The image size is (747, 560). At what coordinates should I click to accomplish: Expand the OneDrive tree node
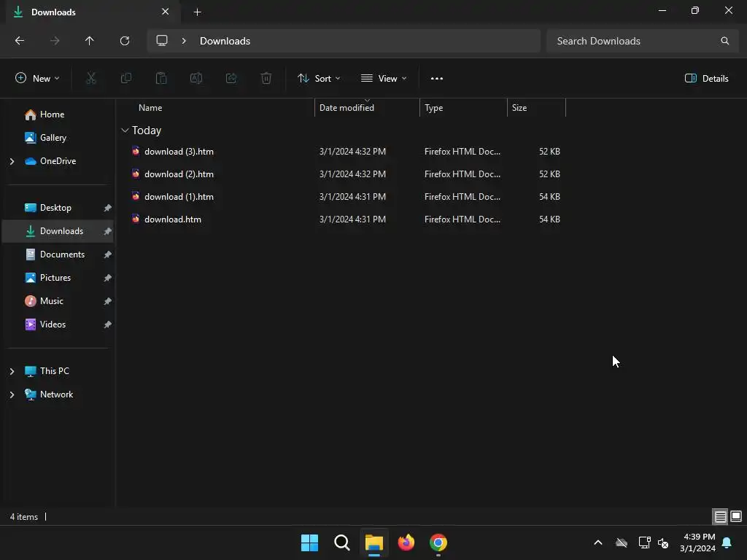pos(12,161)
